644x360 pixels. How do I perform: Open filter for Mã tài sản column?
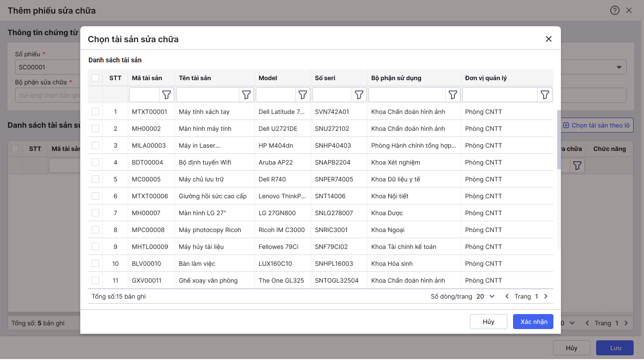tap(167, 95)
